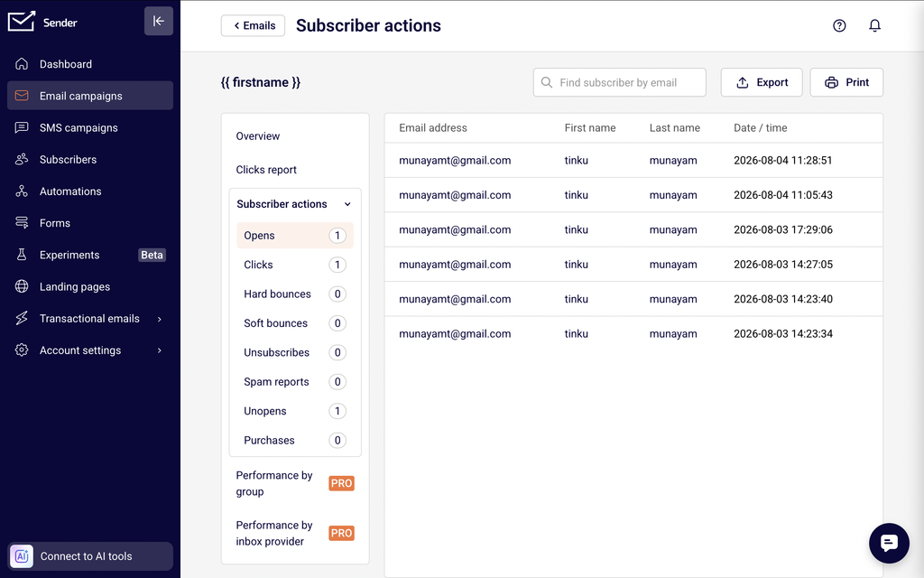Click the AI icon beside Connect to AI tools
The height and width of the screenshot is (578, 924).
pyautogui.click(x=22, y=556)
